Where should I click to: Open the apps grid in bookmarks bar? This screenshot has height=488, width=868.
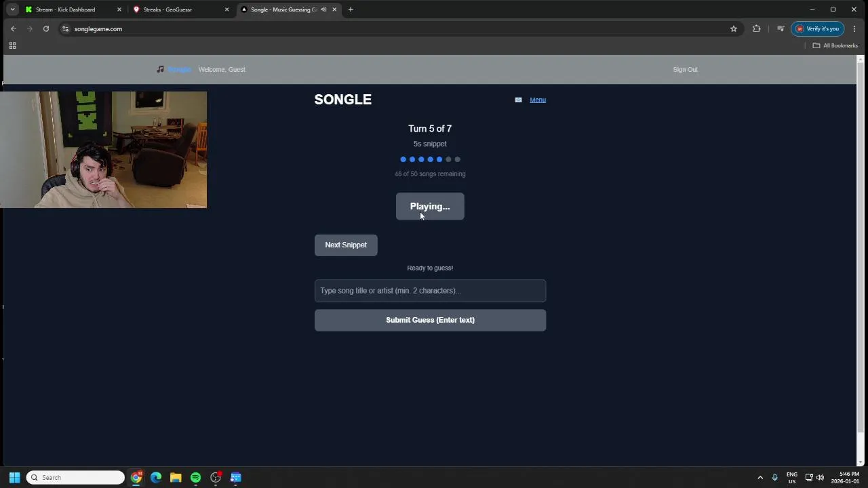pos(12,45)
